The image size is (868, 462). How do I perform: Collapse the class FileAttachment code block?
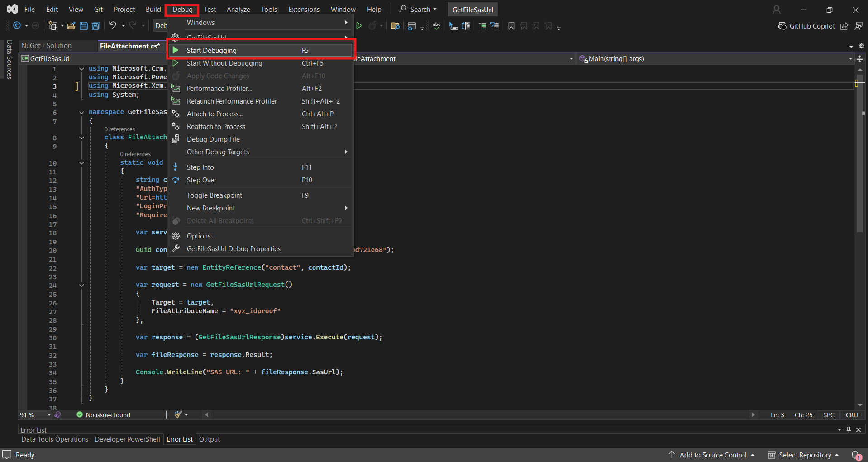[x=81, y=138]
